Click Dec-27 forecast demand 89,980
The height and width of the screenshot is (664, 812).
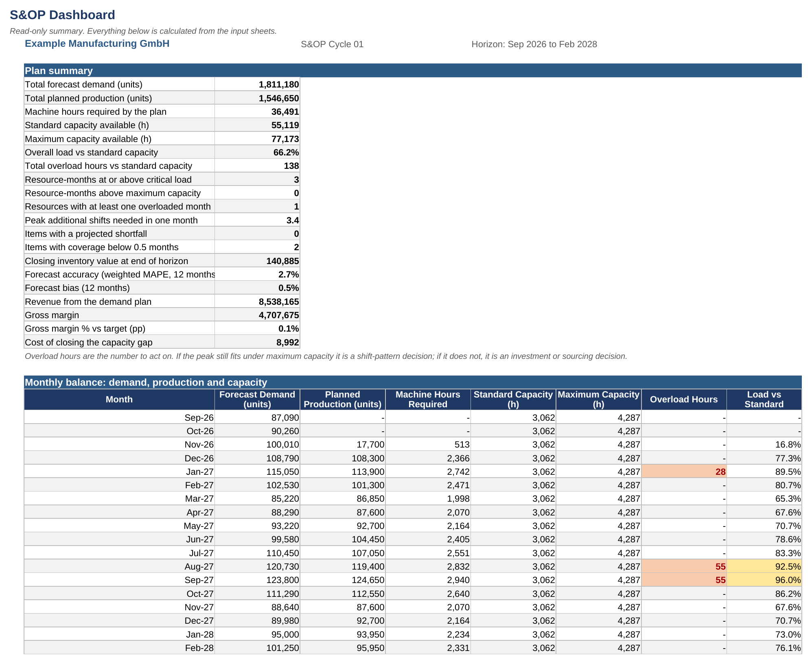pos(257,620)
